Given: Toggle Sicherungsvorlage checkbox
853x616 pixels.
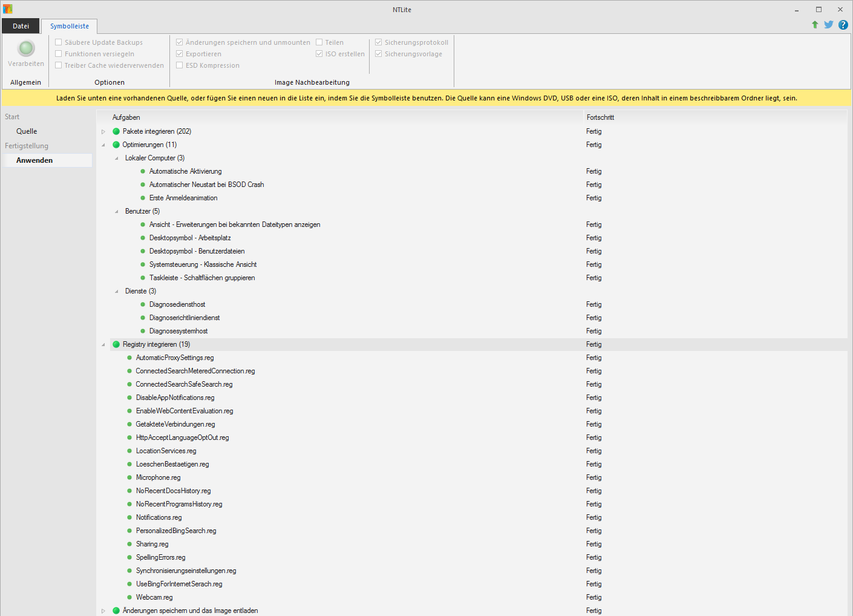Looking at the screenshot, I should [x=379, y=54].
